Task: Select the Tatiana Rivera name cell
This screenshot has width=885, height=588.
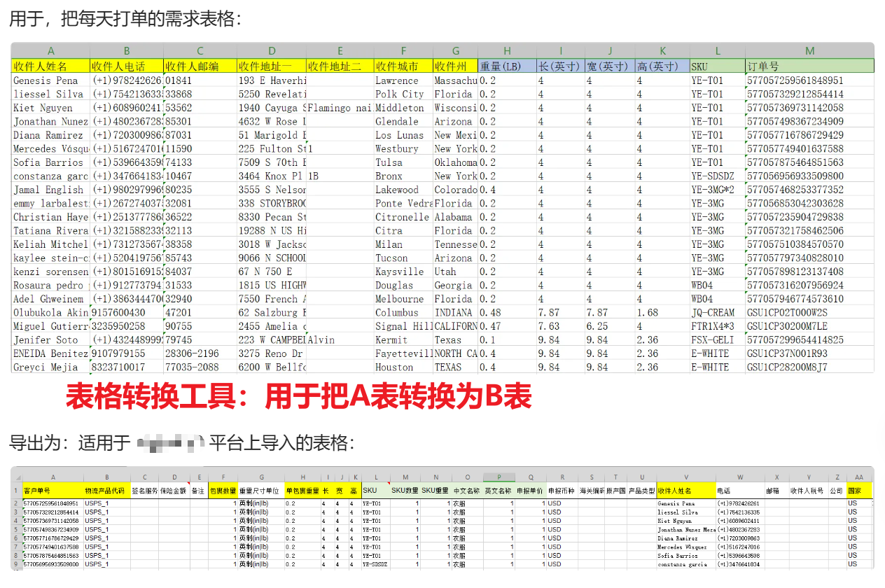Action: (50, 230)
